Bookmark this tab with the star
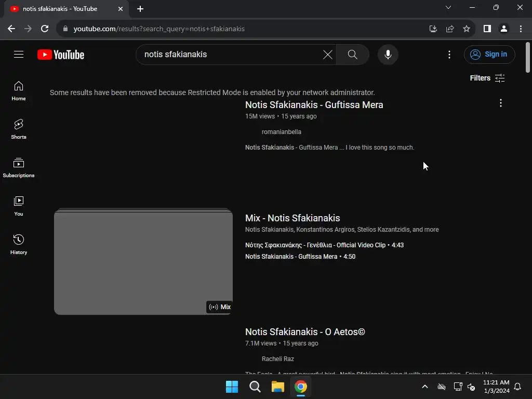This screenshot has height=399, width=532. click(467, 29)
